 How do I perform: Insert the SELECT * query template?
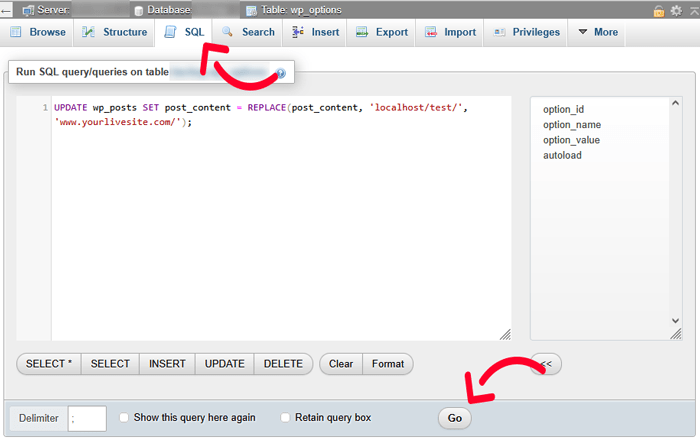(49, 364)
